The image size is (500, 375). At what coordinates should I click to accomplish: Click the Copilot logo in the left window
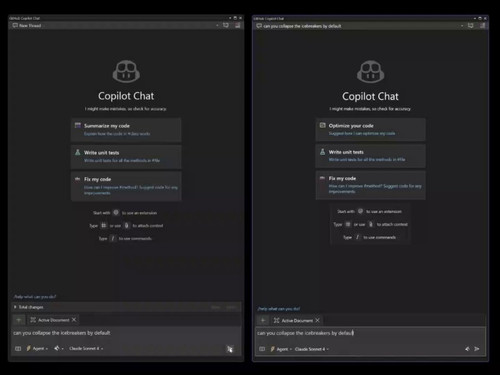[x=126, y=71]
